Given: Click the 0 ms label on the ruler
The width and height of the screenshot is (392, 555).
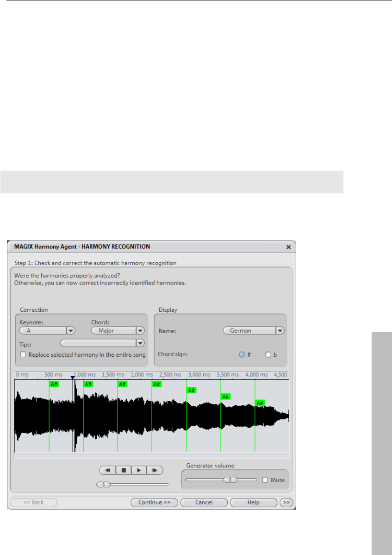Looking at the screenshot, I should [x=22, y=374].
